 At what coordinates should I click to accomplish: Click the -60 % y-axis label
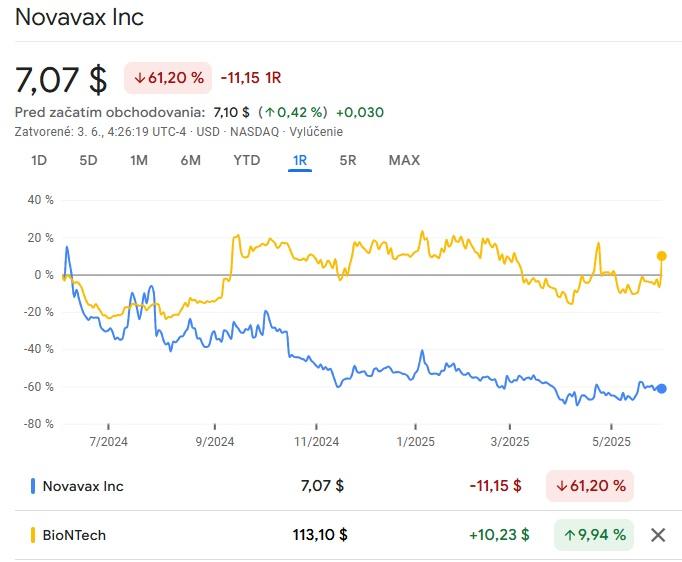39,387
